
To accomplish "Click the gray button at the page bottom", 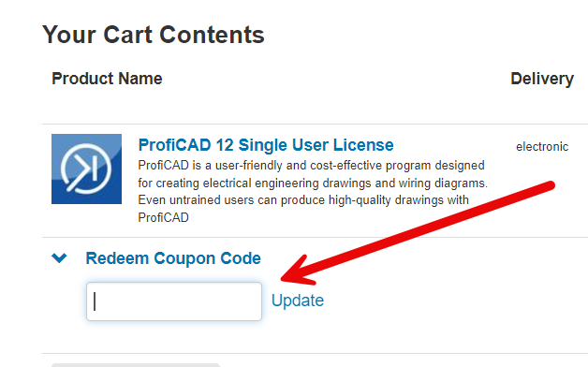I will [136, 365].
